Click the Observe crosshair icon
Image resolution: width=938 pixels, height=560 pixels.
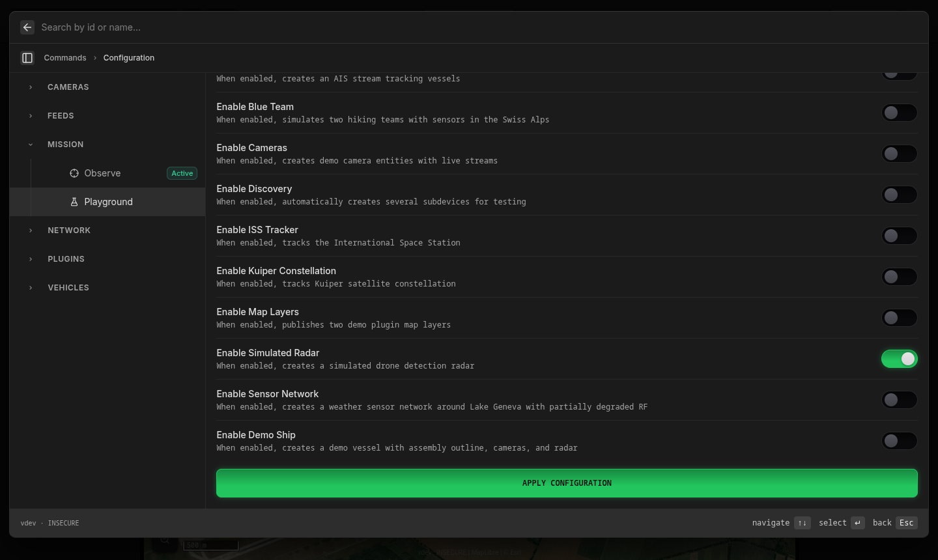(74, 173)
